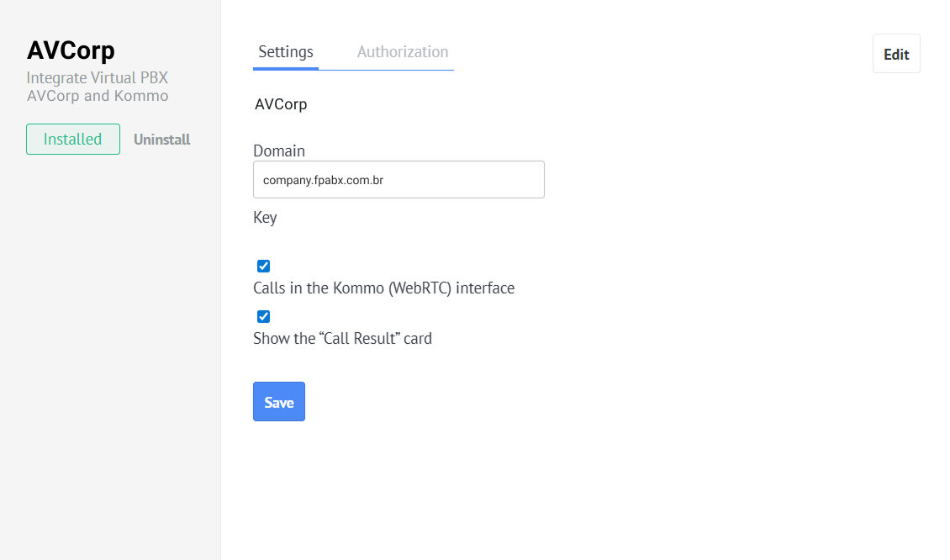The height and width of the screenshot is (560, 950).
Task: Open the Settings tab
Action: 285,52
